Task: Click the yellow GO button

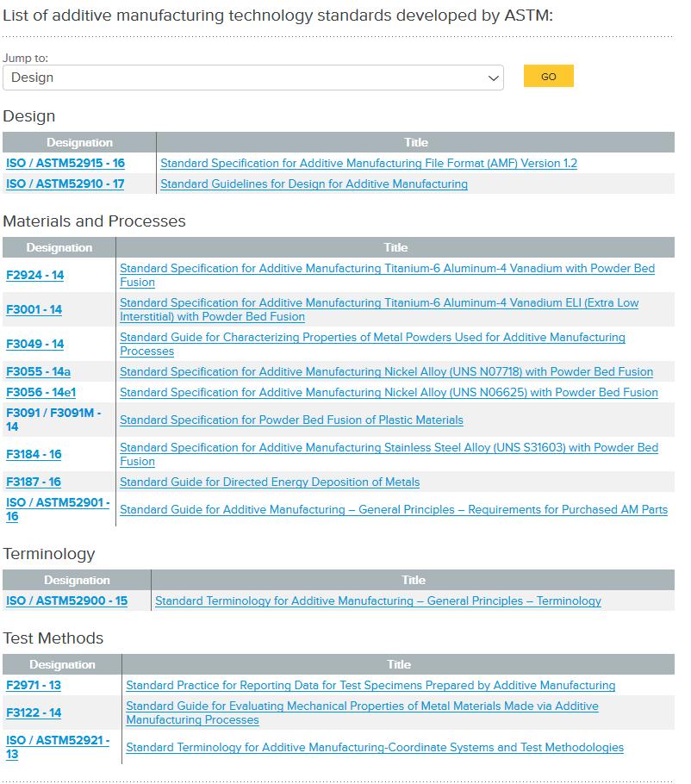Action: (x=549, y=77)
